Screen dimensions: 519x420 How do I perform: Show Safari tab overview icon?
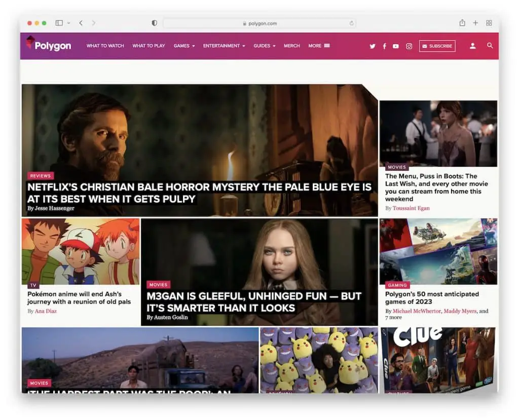(489, 23)
